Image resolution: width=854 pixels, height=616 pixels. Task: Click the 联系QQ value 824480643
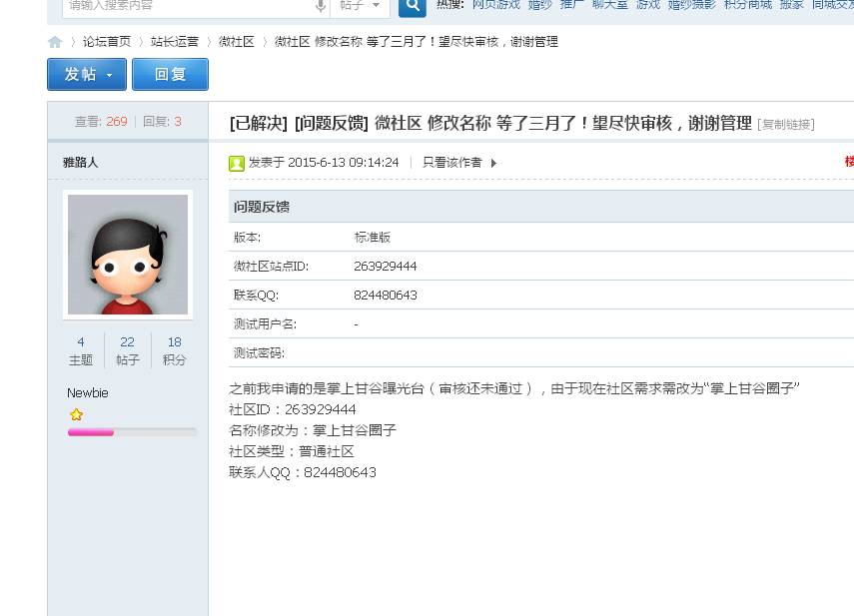tap(386, 295)
